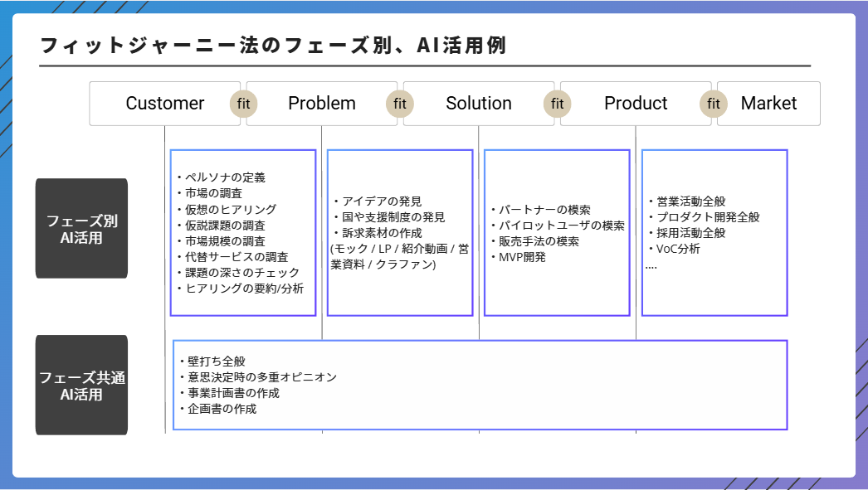Click the slide title フィットジャーニー法のフェーズ別、AI活用例
868x490 pixels.
(273, 46)
